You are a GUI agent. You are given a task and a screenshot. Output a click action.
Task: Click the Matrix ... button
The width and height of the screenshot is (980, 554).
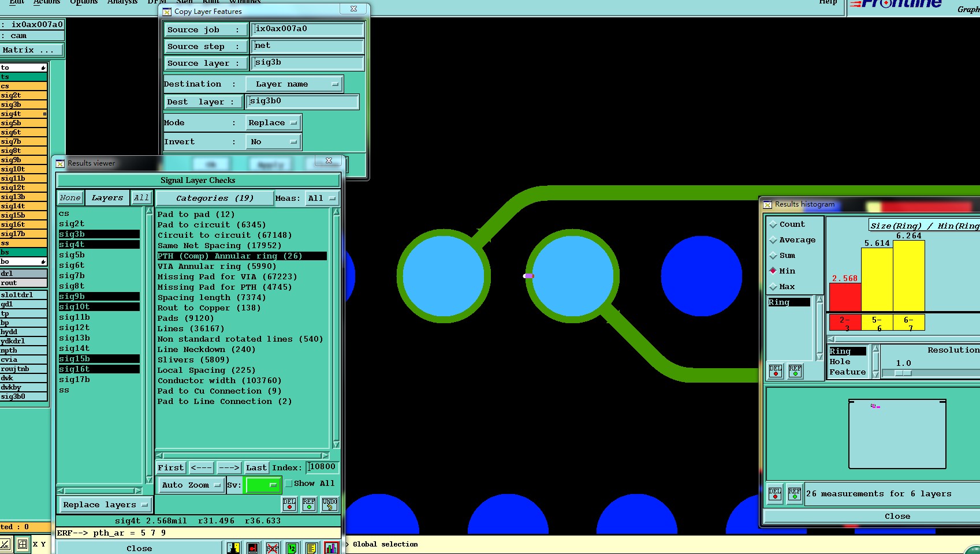[x=32, y=50]
